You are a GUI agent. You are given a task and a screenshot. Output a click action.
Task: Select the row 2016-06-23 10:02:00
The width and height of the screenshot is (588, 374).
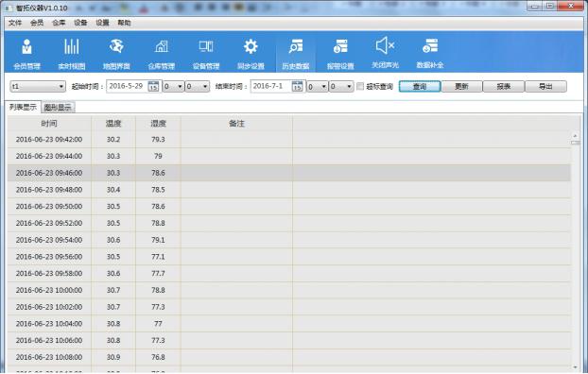pos(289,307)
